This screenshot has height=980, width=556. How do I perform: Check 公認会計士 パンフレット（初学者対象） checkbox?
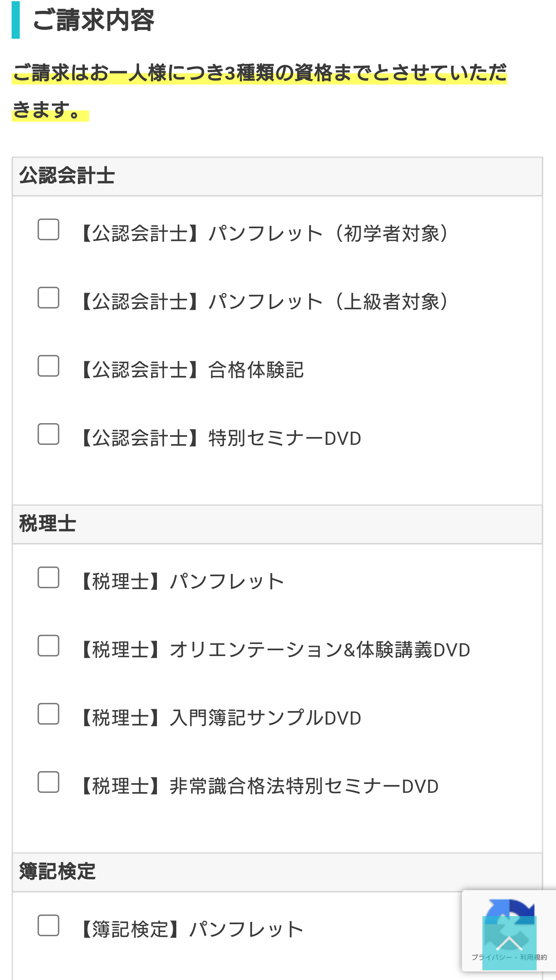(48, 229)
